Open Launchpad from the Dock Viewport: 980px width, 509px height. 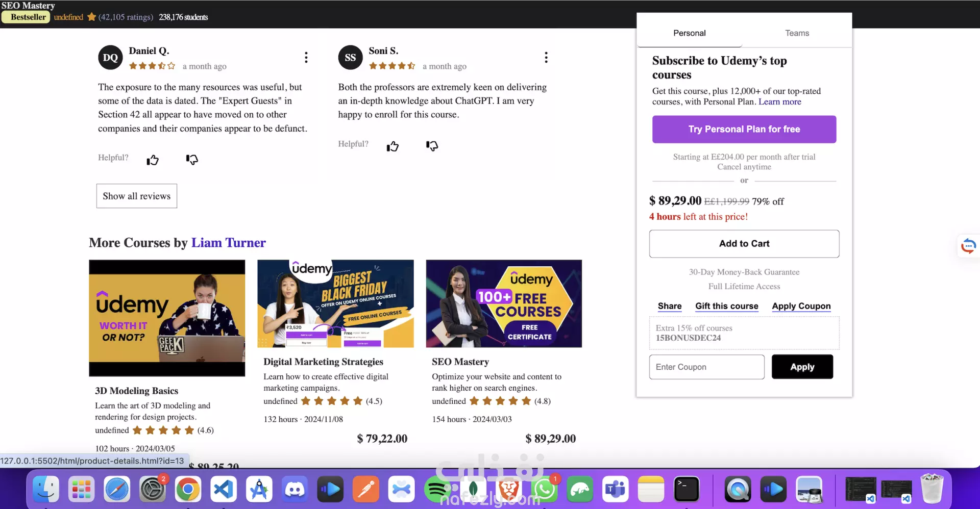[82, 489]
